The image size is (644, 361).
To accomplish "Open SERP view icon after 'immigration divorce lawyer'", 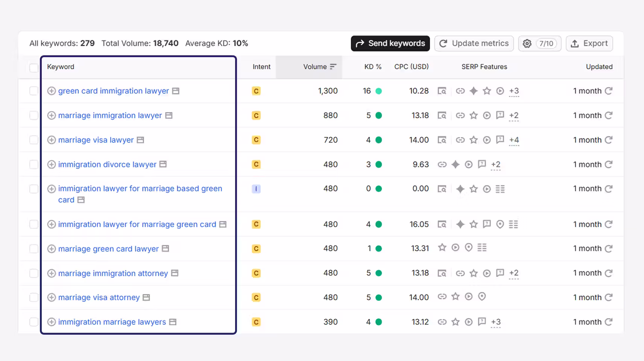I will pyautogui.click(x=163, y=164).
